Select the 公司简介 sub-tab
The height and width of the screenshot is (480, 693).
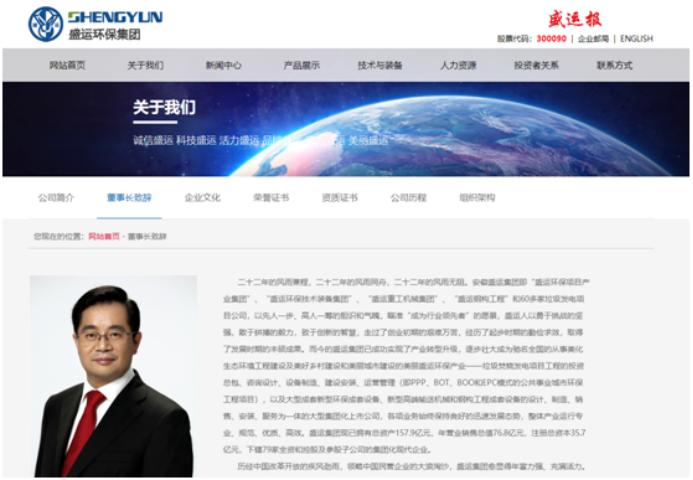click(x=56, y=198)
